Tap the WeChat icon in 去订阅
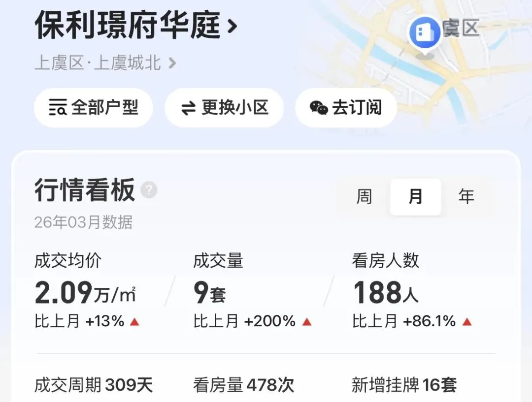 319,108
